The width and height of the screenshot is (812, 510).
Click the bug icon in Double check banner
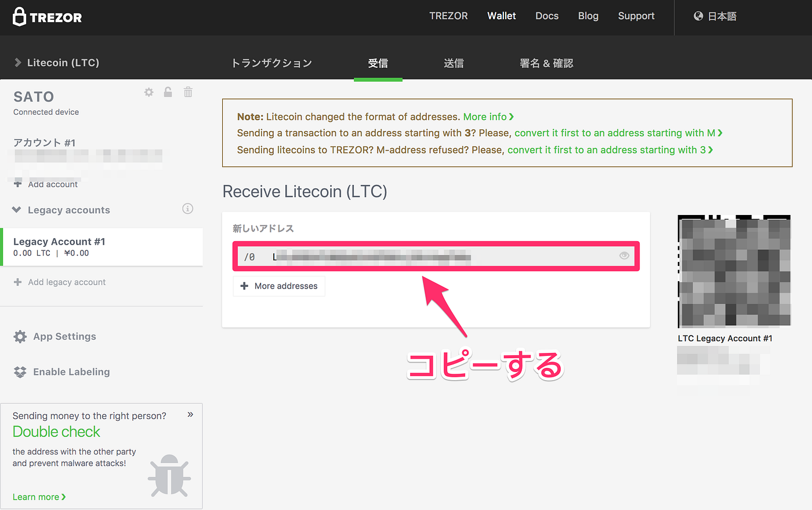point(169,475)
